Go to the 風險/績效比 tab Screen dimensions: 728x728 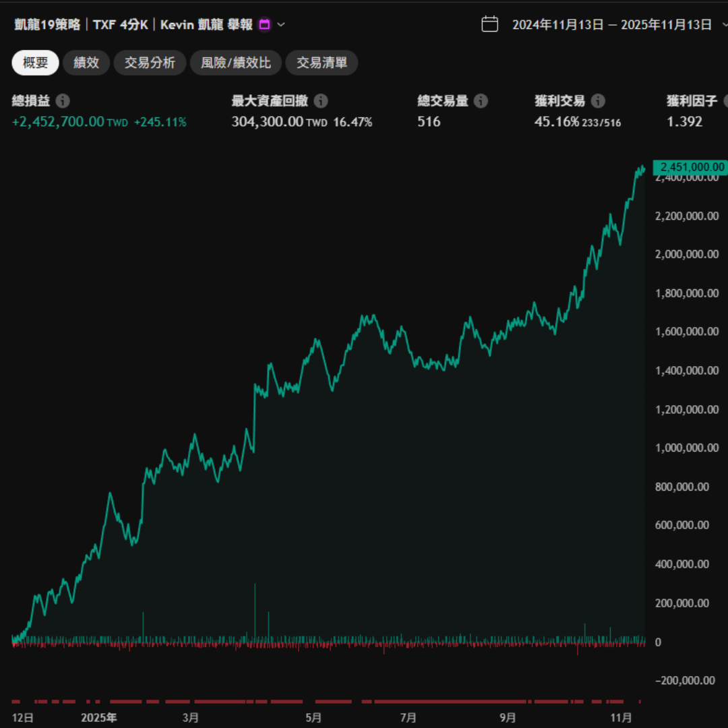tap(236, 63)
